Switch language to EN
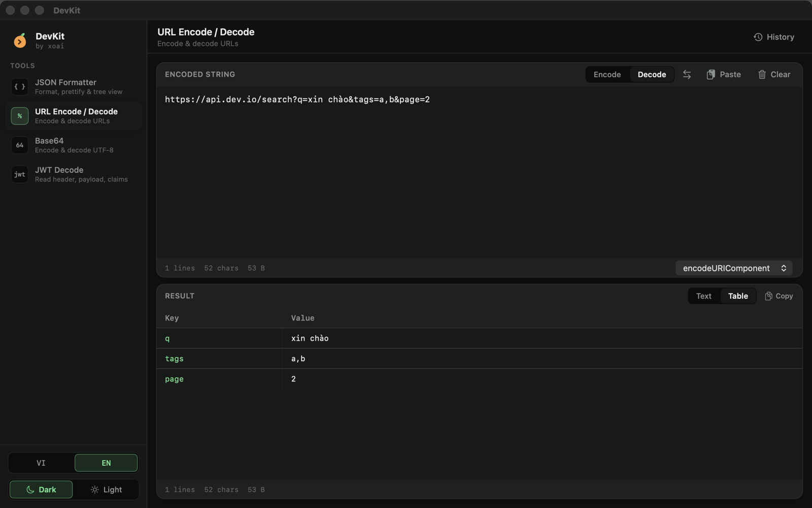 pos(106,463)
